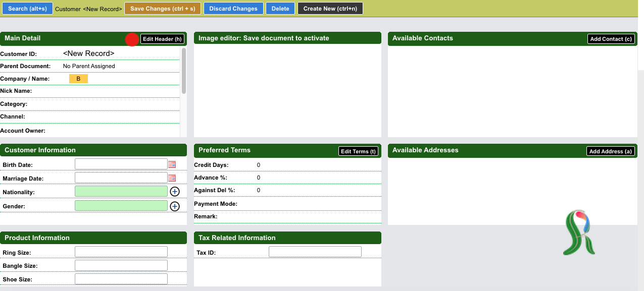Click Search (alt+s) button
Screen dimensions: 644x291
pos(27,9)
